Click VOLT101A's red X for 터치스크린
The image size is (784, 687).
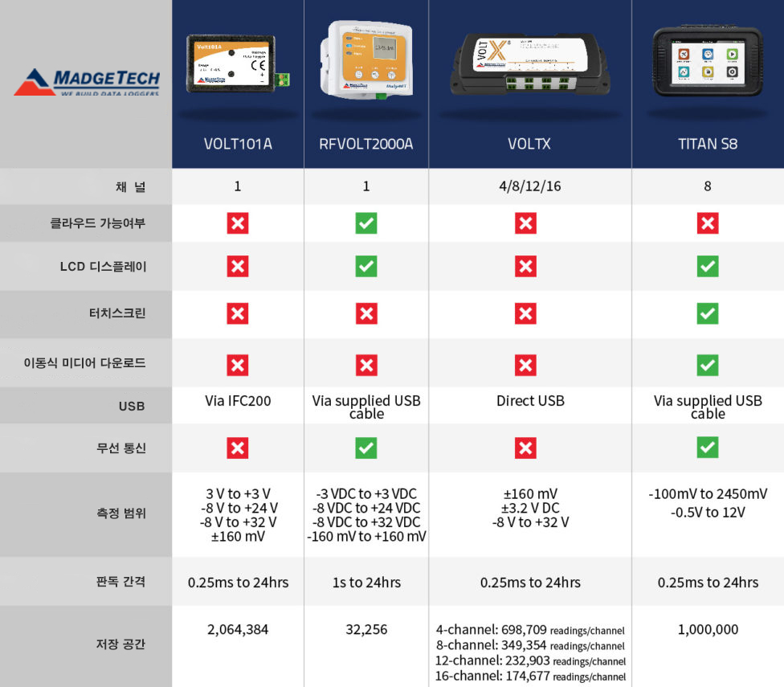pyautogui.click(x=238, y=313)
